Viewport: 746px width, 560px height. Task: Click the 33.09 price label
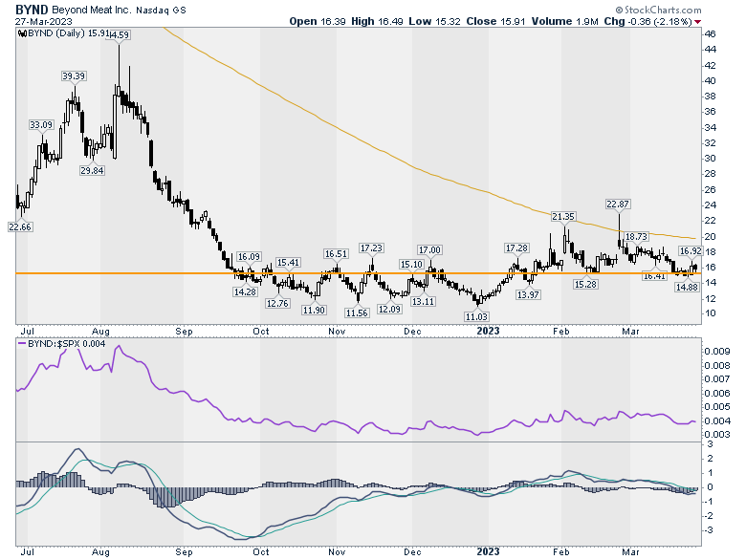(41, 124)
